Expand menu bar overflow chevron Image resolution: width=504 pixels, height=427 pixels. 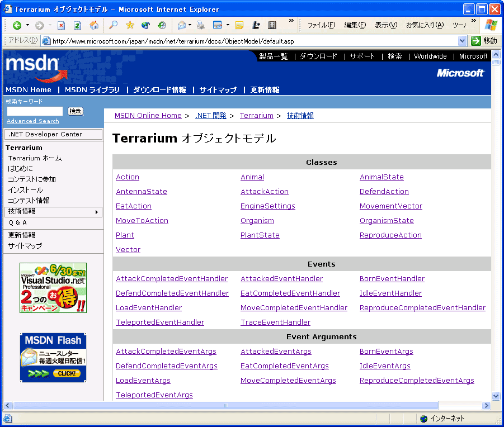click(473, 21)
